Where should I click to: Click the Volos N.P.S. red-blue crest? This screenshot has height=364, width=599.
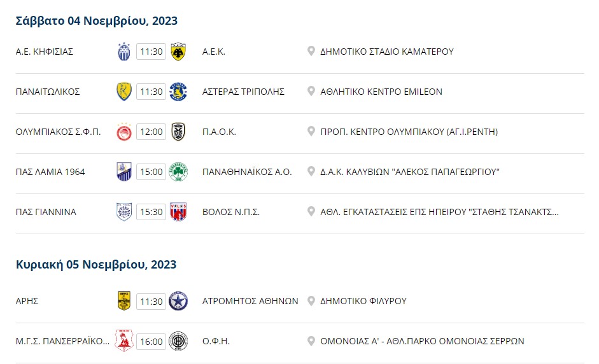(178, 212)
